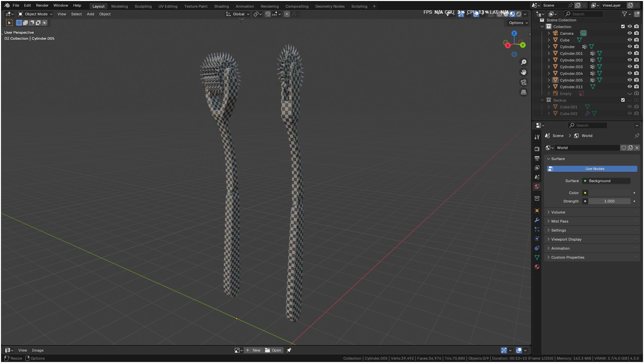Toggle camera view icon in viewport
The height and width of the screenshot is (363, 644).
(524, 82)
